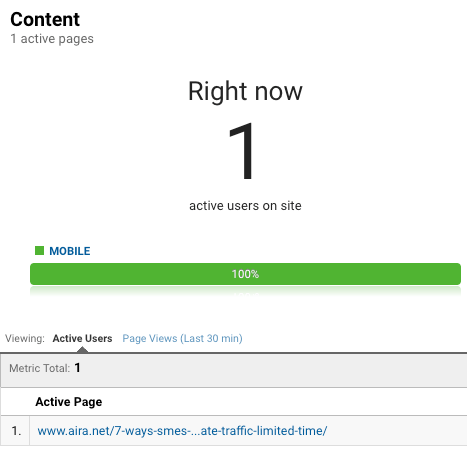The width and height of the screenshot is (467, 451).
Task: Click the triangle indicator under Active Users
Action: pos(82,350)
